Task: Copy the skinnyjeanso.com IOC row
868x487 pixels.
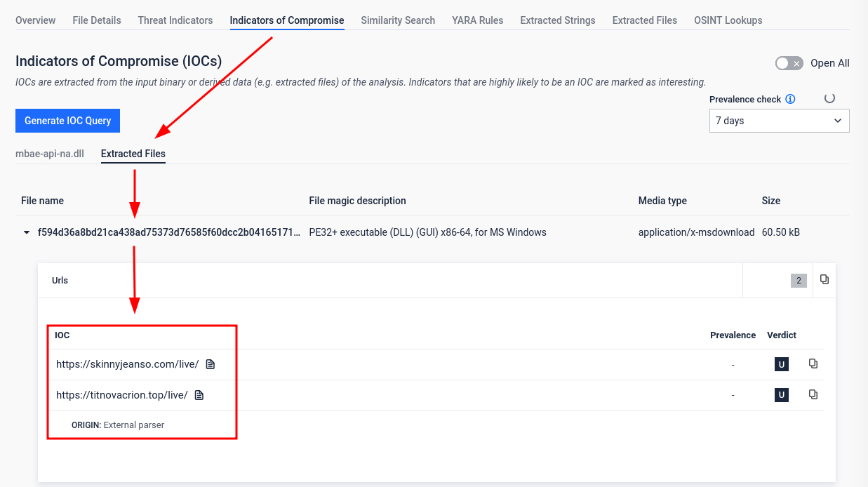Action: 813,363
